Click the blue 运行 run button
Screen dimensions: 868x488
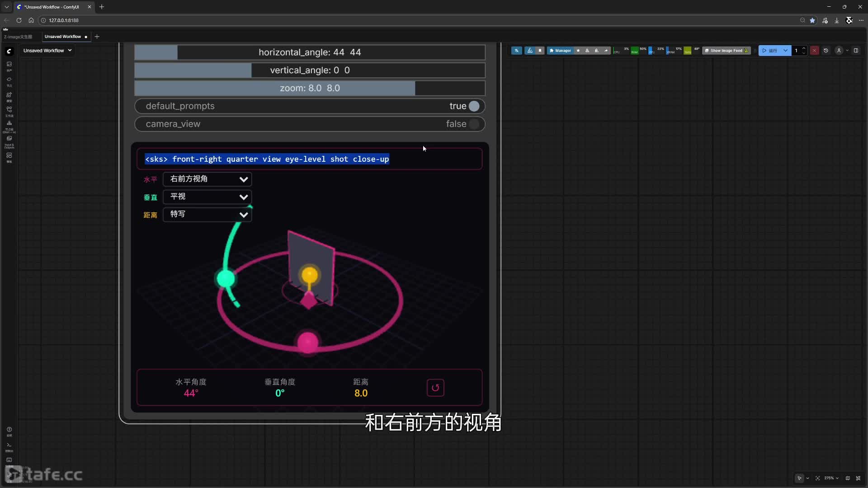(770, 51)
